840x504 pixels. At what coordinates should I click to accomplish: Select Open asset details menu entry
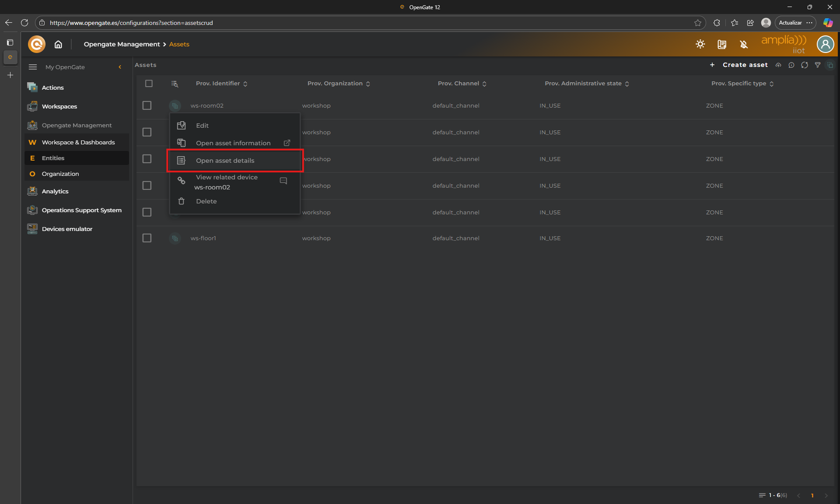point(225,161)
